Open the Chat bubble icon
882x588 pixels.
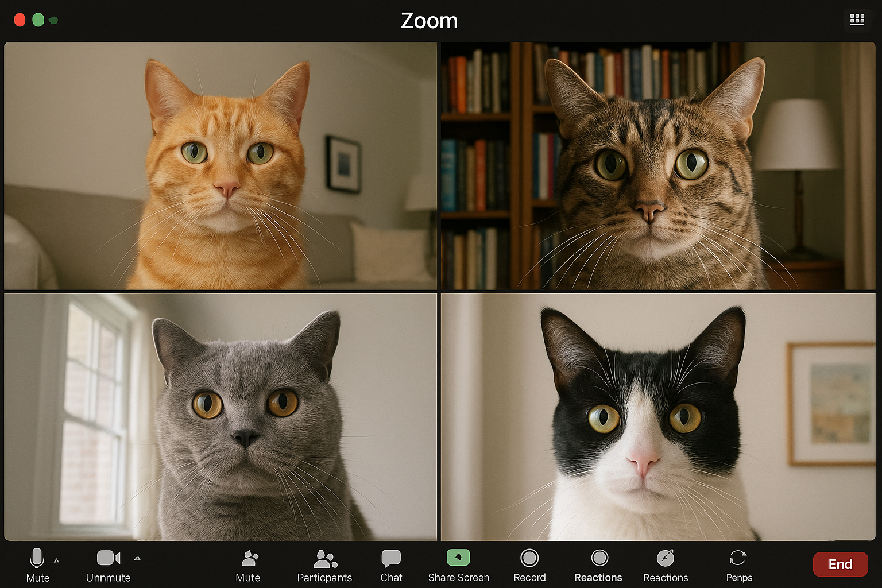coord(391,558)
